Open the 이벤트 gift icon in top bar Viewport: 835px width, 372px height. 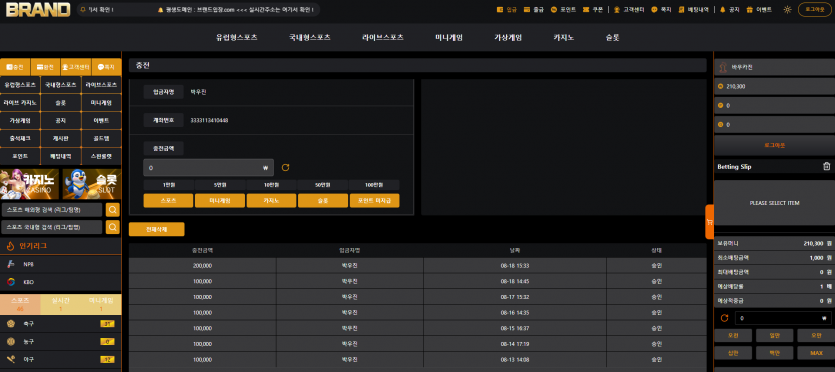coord(749,10)
